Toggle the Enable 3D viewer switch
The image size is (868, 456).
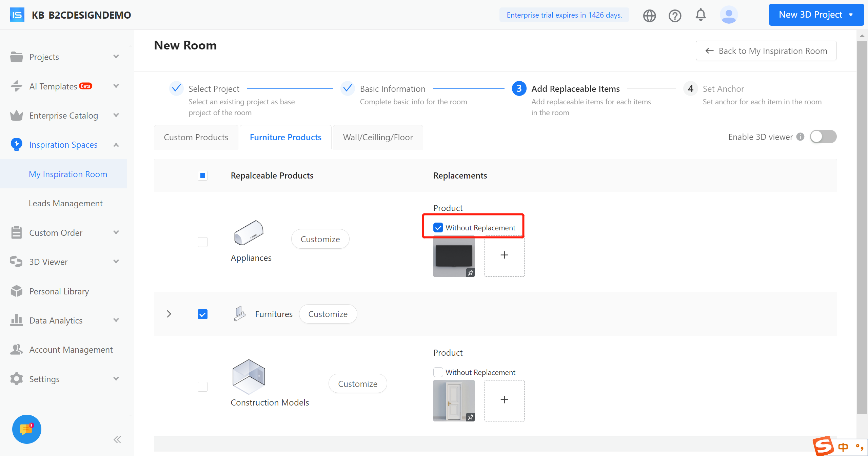[x=823, y=137]
